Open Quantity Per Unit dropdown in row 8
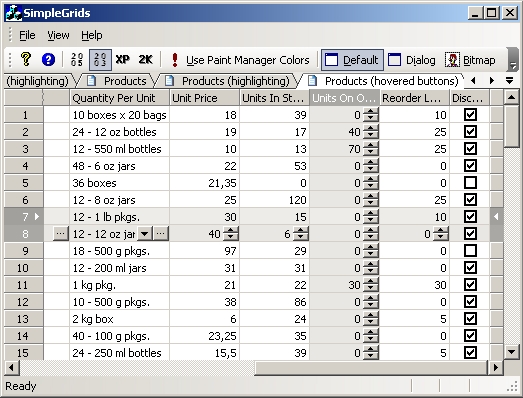Viewport: 523px width, 398px height. [x=144, y=234]
